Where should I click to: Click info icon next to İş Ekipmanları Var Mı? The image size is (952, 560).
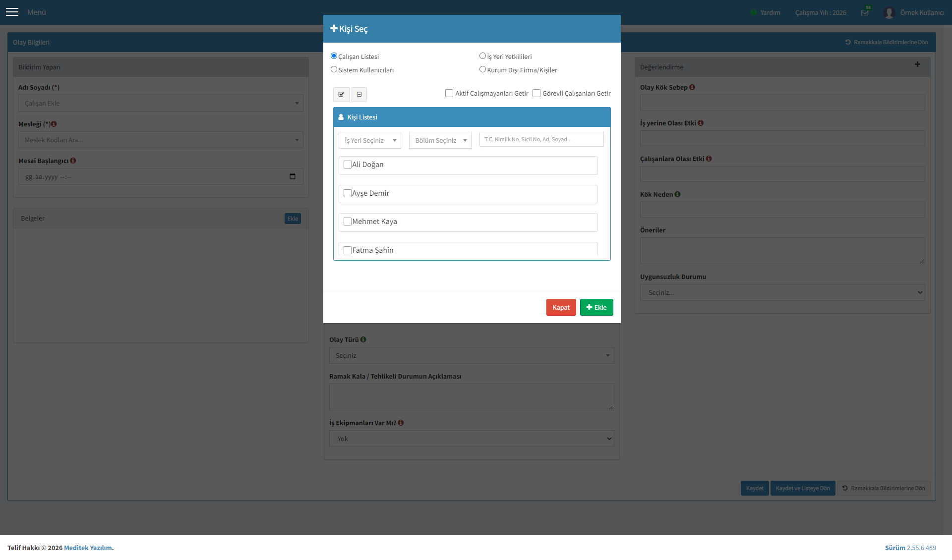[x=401, y=423]
